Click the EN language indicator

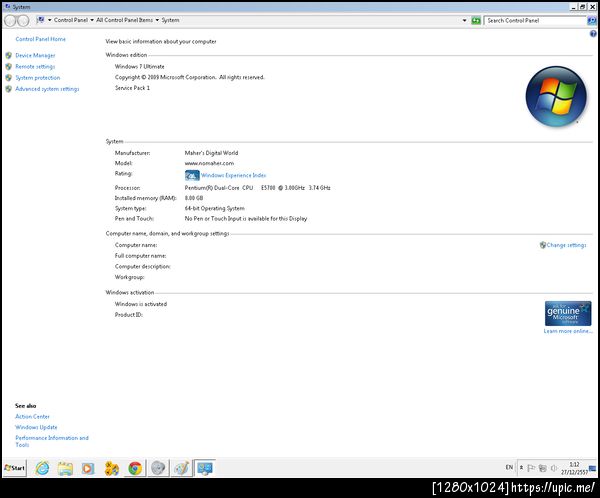tap(509, 467)
